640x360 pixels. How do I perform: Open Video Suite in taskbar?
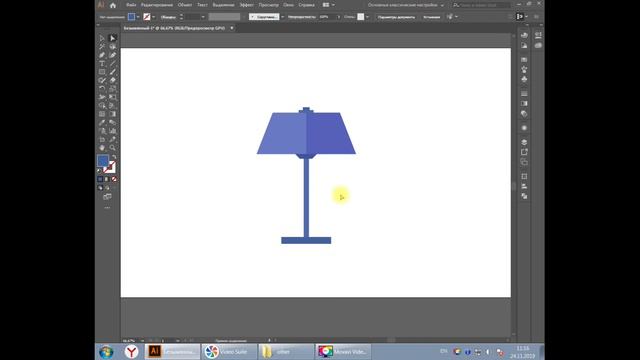[x=229, y=351]
